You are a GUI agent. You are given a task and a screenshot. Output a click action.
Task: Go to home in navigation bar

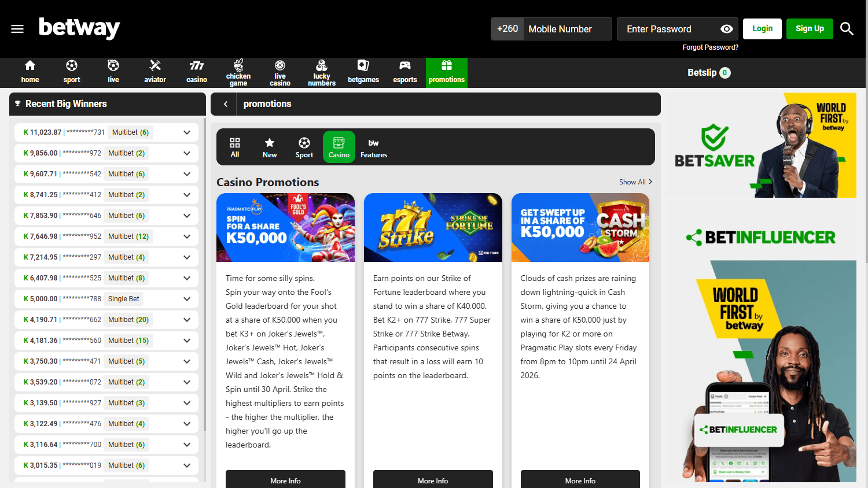click(x=30, y=72)
